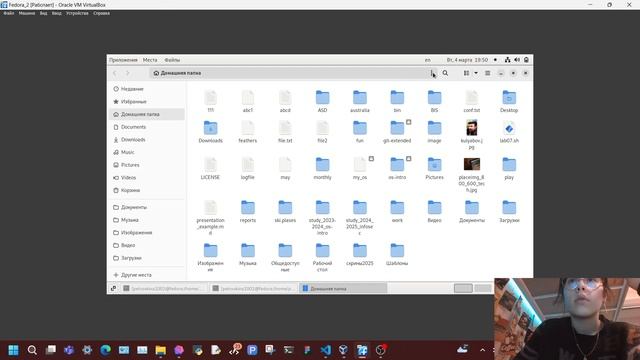Select the work folder icon

[397, 208]
